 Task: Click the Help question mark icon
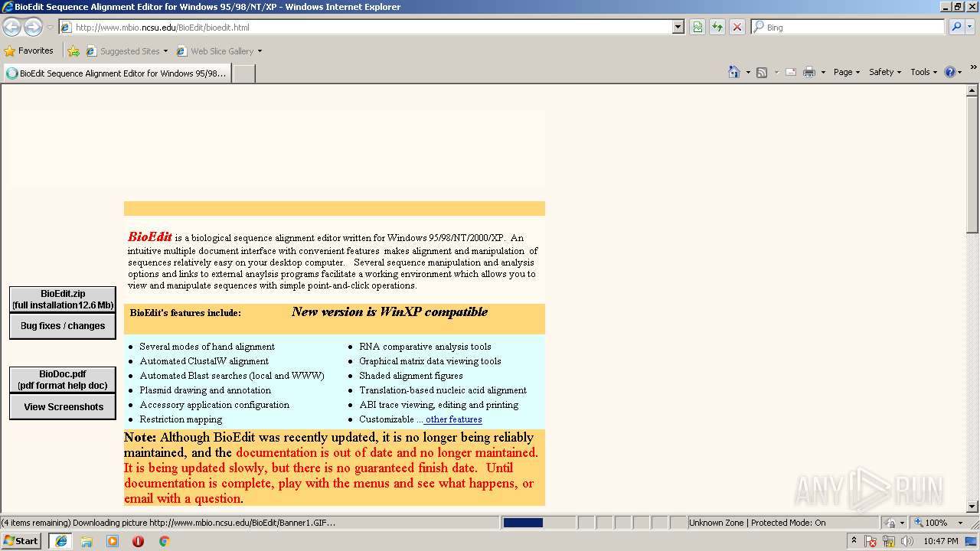point(950,72)
